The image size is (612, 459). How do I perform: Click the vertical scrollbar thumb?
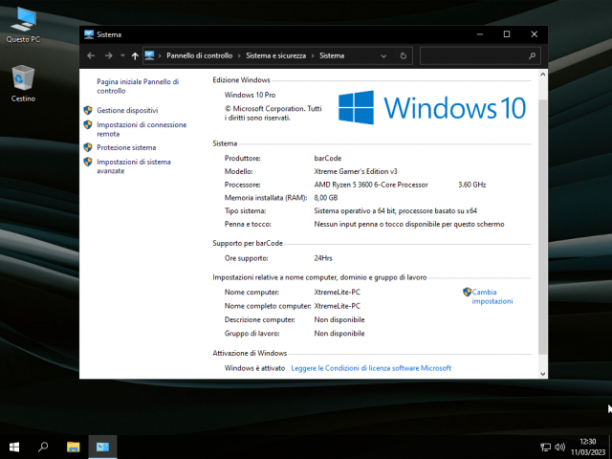(543, 226)
